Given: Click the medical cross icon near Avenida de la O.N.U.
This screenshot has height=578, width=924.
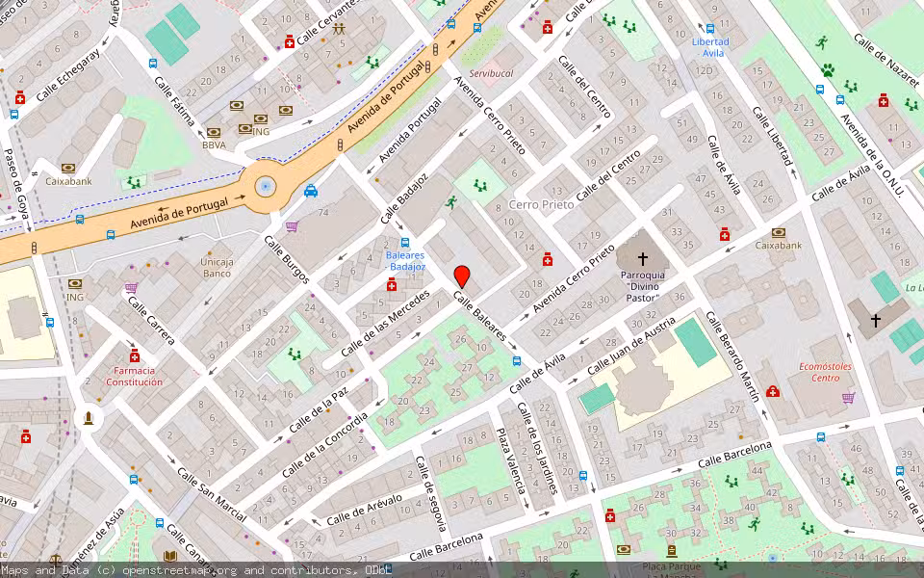Looking at the screenshot, I should 883,101.
